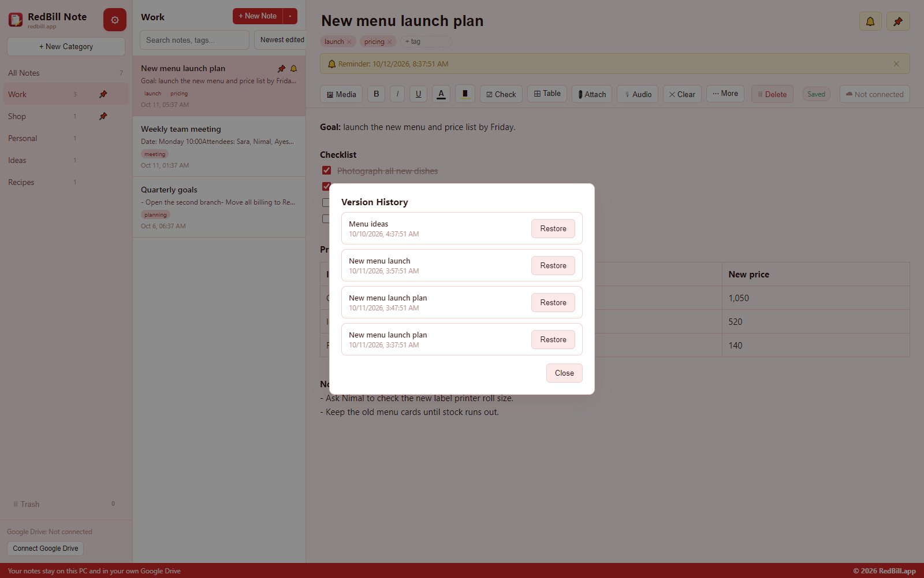Click the 140 price cell
The height and width of the screenshot is (578, 924).
click(816, 346)
